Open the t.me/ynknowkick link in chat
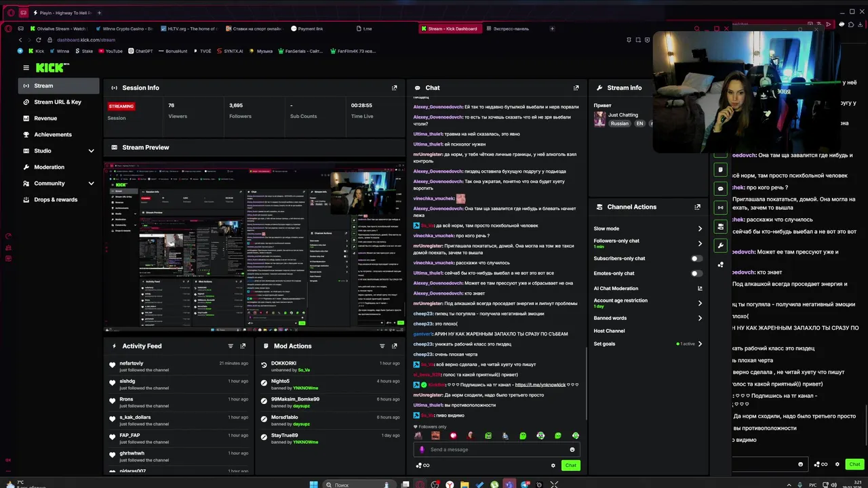868x488 pixels. (x=540, y=384)
